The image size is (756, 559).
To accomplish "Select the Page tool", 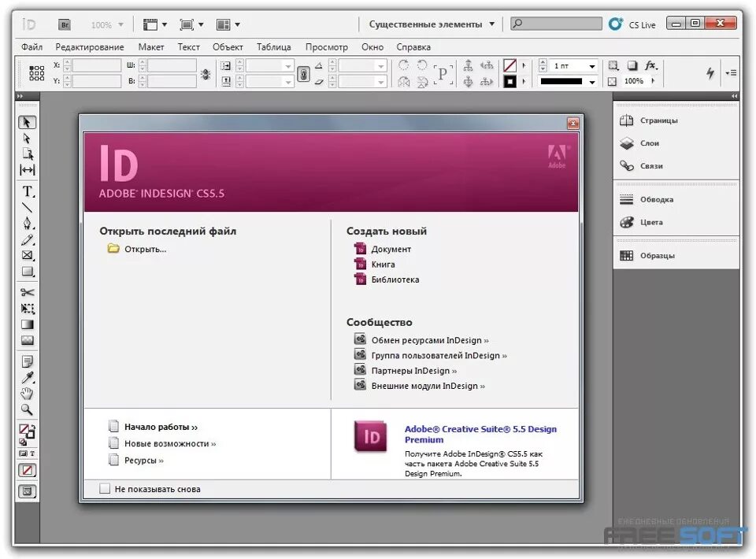I will point(28,154).
